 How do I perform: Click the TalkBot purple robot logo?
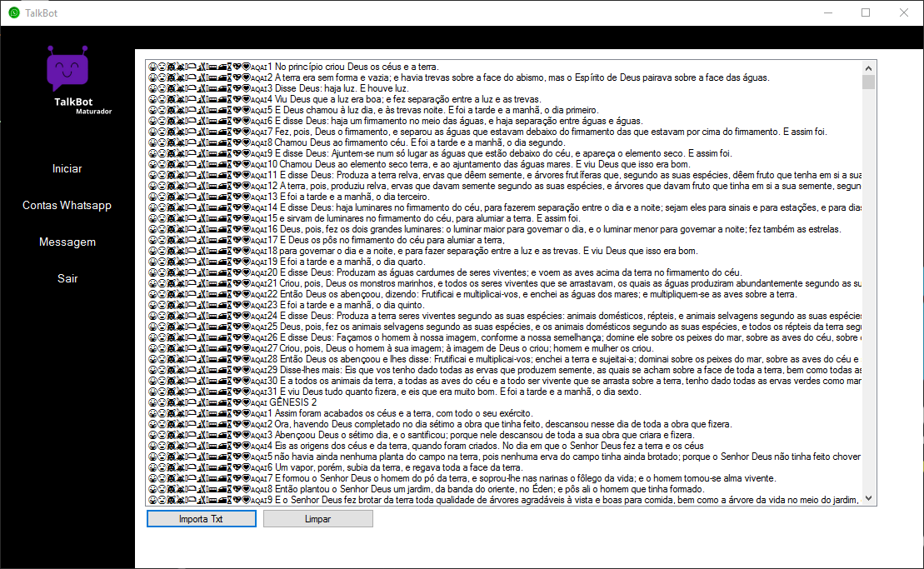click(x=67, y=67)
